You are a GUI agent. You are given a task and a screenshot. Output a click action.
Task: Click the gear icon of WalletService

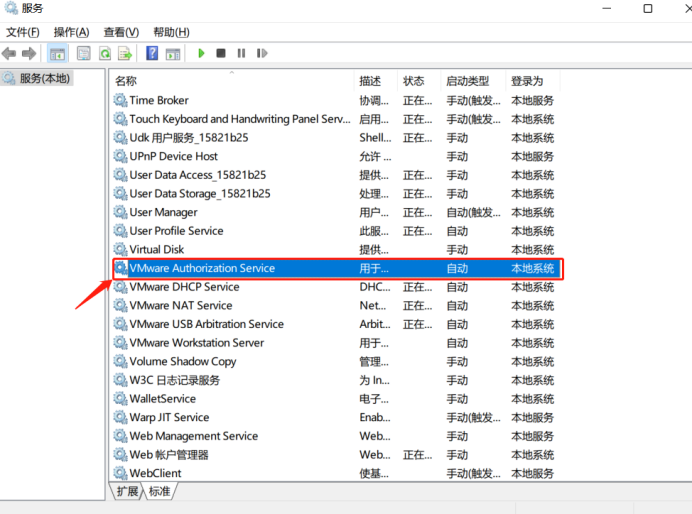[x=120, y=398]
